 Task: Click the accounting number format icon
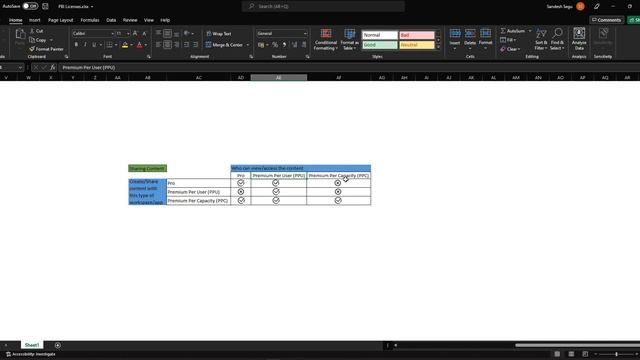[x=261, y=45]
